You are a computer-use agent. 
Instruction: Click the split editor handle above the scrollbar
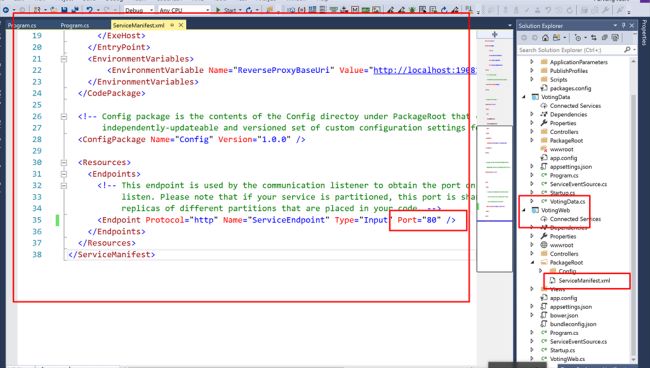[495, 34]
